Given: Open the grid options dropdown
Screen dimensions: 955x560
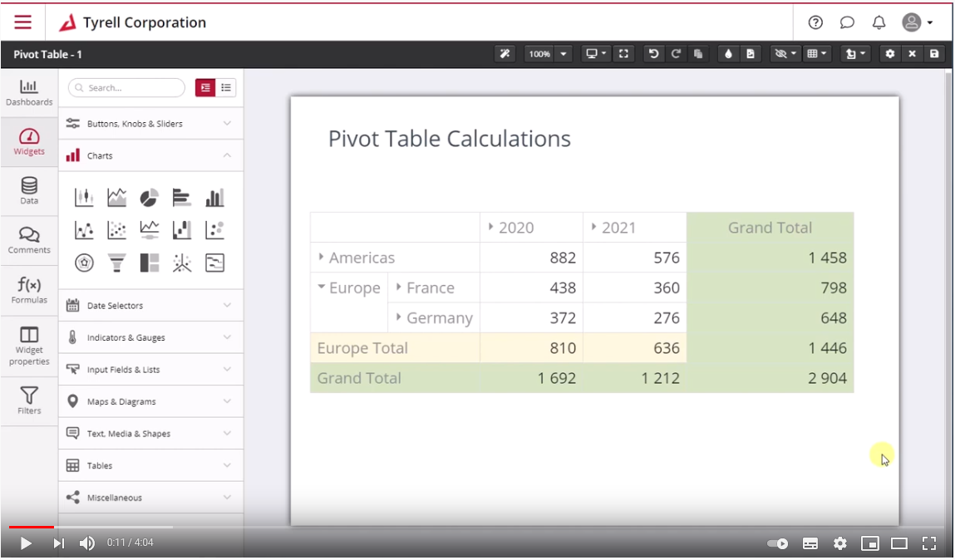Looking at the screenshot, I should tap(817, 53).
